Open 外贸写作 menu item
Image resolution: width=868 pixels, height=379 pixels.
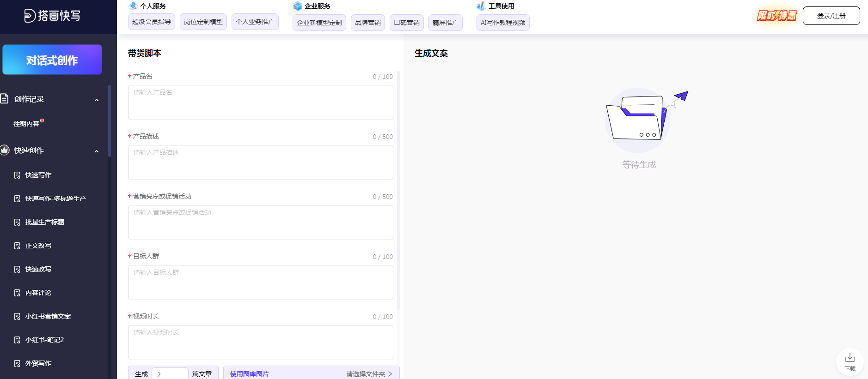38,363
